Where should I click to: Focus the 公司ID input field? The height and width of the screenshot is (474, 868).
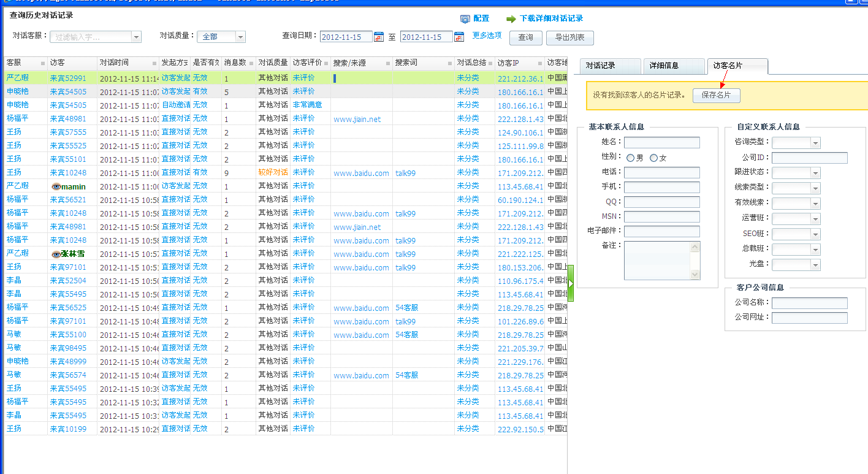(810, 158)
